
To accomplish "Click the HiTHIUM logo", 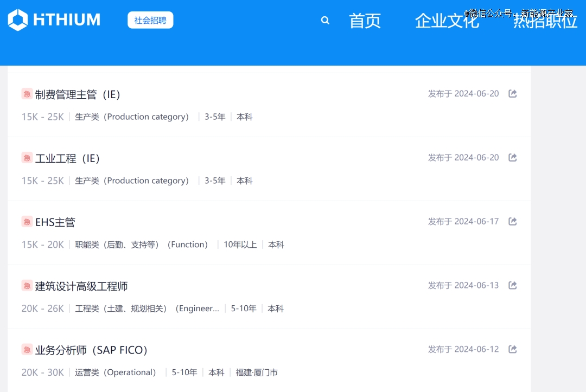I will click(54, 20).
